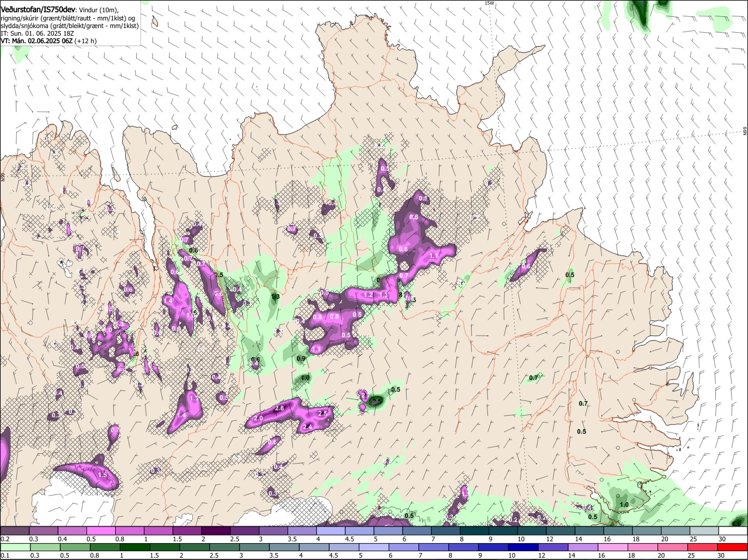
Task: Click the 'N99' label on right edge
Action: pyautogui.click(x=745, y=131)
